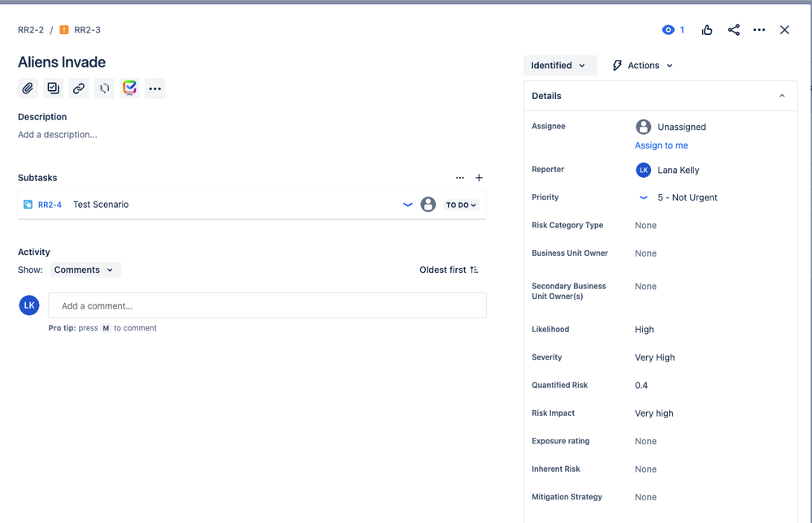Set Inherent Risk value
The width and height of the screenshot is (812, 523).
tap(645, 469)
